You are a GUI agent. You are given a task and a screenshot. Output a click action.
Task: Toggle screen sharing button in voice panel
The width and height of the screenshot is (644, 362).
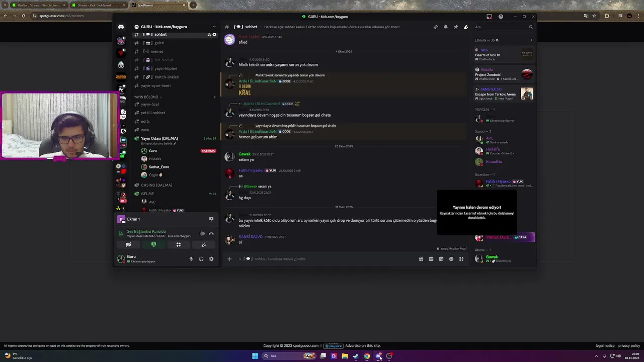153,244
